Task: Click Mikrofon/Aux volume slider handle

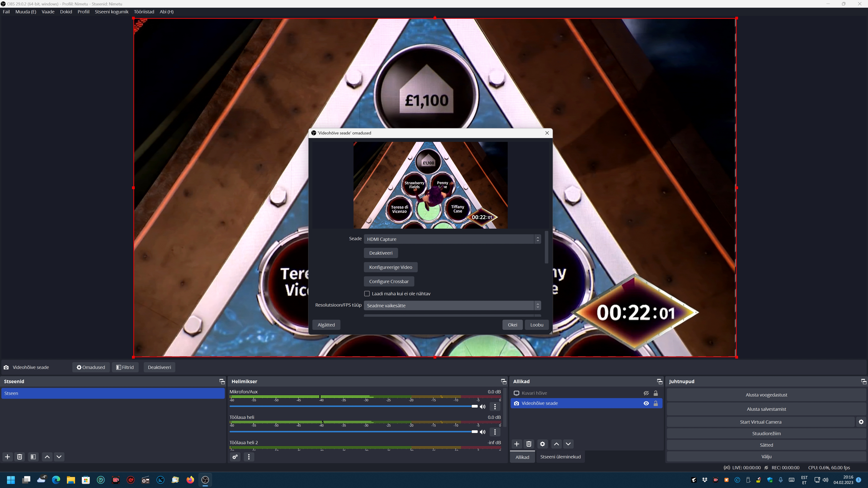Action: (x=474, y=406)
